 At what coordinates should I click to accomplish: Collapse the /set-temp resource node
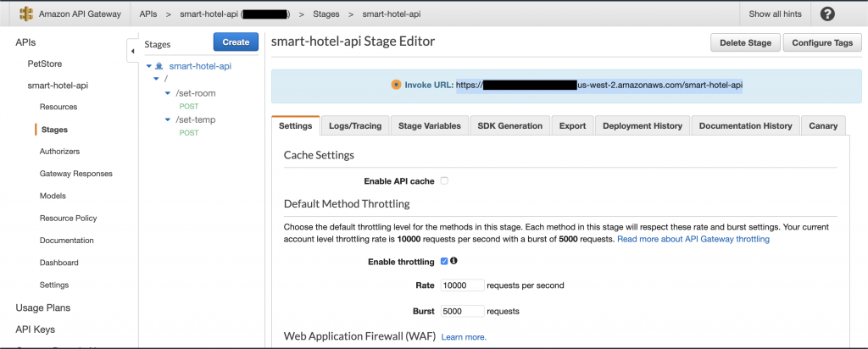(x=169, y=119)
